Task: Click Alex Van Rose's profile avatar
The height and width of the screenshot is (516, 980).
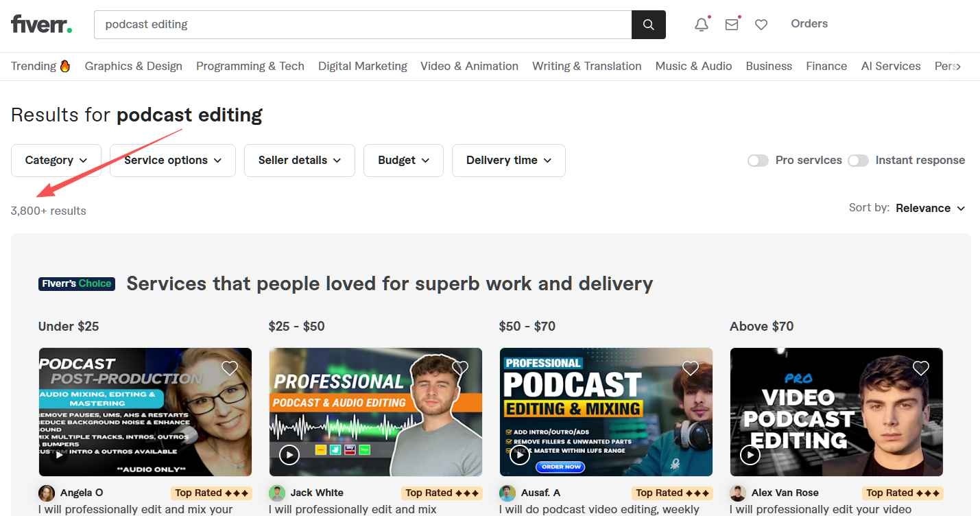Action: click(x=738, y=493)
